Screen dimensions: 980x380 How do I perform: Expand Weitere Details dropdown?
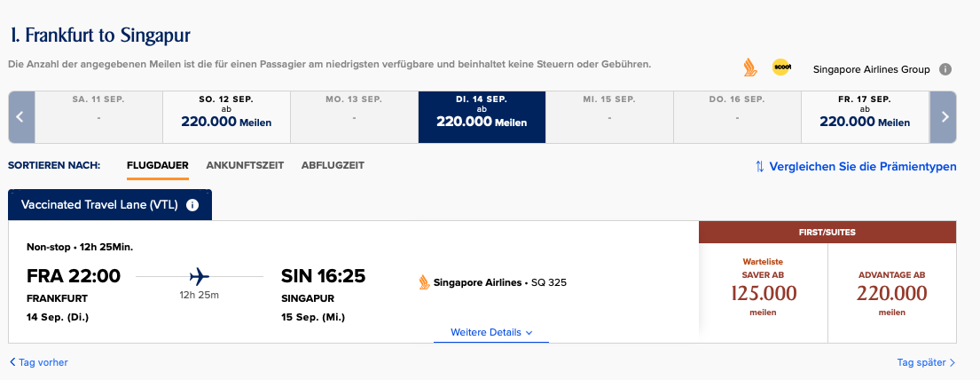pos(490,332)
